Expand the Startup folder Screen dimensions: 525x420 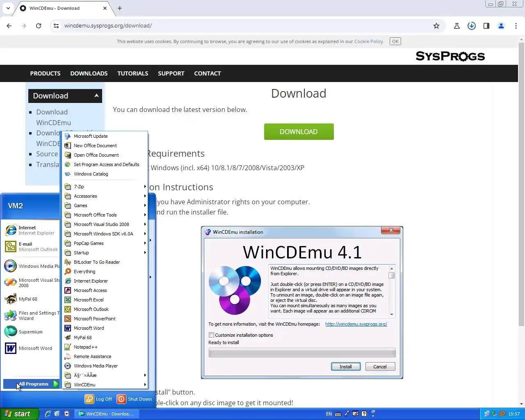pyautogui.click(x=105, y=253)
